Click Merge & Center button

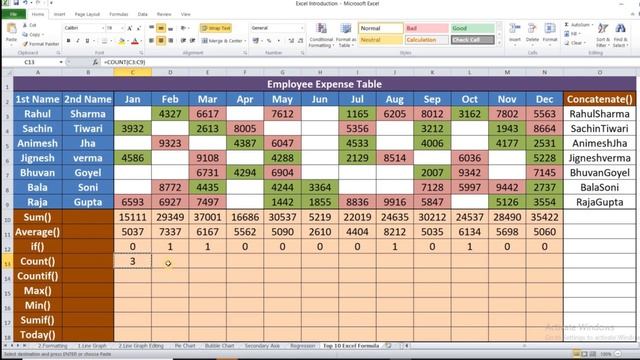(x=222, y=40)
